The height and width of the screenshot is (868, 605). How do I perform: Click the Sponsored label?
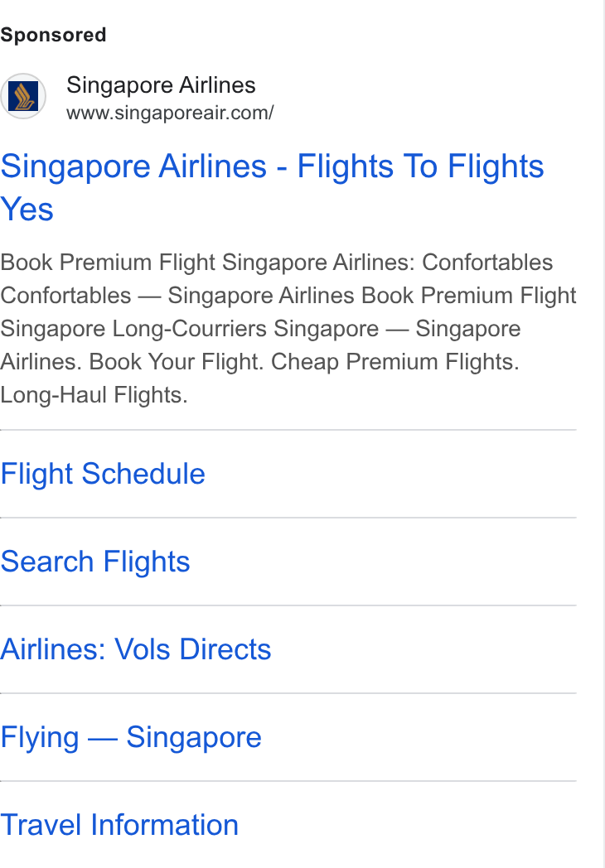coord(53,35)
